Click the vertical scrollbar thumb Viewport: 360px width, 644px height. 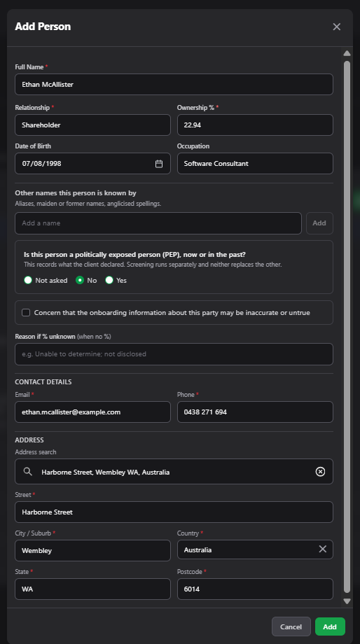click(x=347, y=326)
